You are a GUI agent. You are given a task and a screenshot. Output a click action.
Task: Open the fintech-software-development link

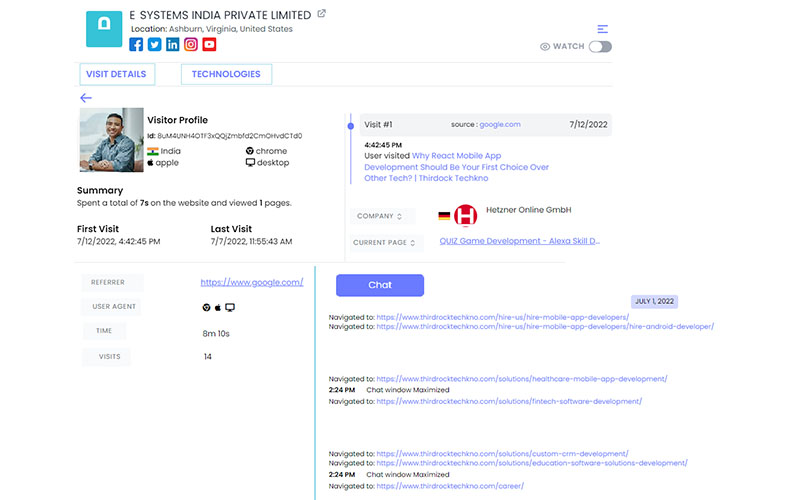click(x=509, y=402)
